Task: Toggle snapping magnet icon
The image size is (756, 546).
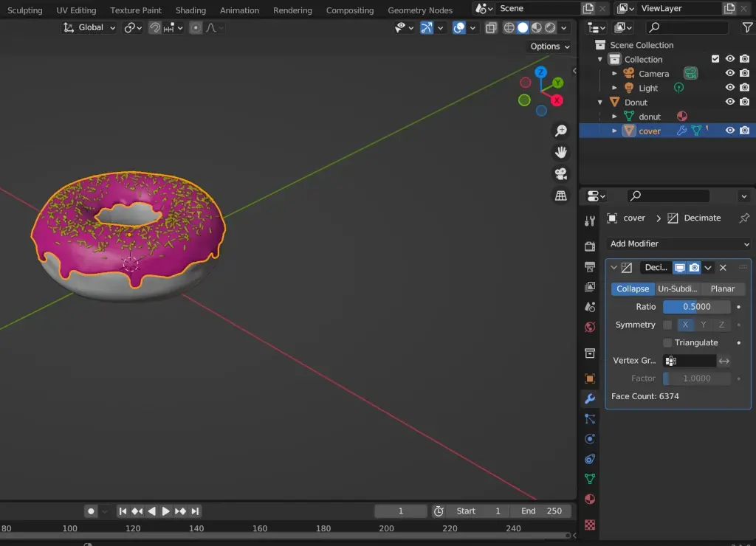Action: point(154,28)
